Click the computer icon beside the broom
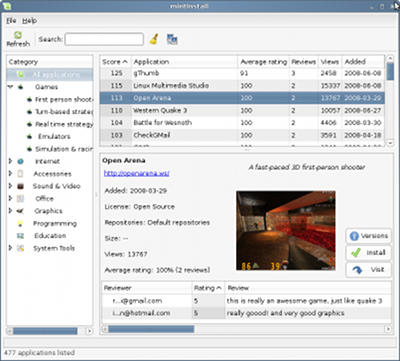400x361 pixels. coord(172,39)
